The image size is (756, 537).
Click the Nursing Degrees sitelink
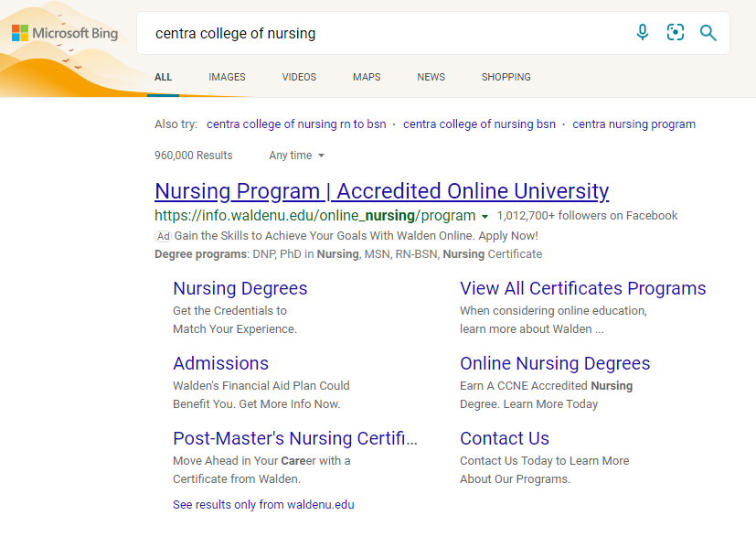pyautogui.click(x=240, y=288)
